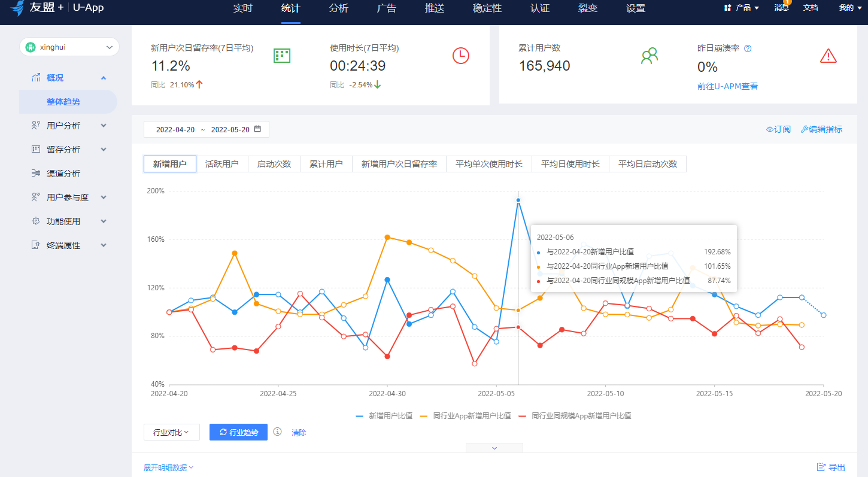868x477 pixels.
Task: Click the crash rate warning triangle icon
Action: [828, 56]
